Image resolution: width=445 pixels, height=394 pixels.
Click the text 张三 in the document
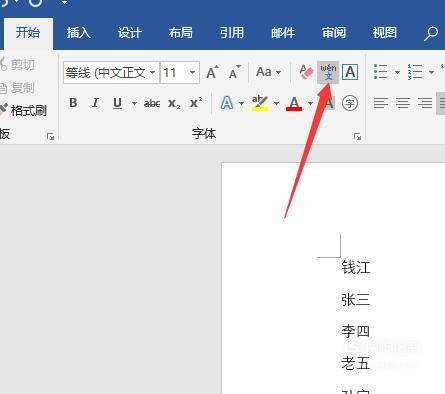tap(356, 299)
